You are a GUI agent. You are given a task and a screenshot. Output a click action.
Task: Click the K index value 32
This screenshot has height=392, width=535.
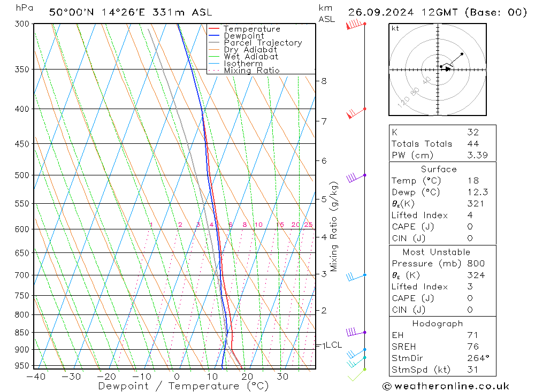pyautogui.click(x=473, y=132)
